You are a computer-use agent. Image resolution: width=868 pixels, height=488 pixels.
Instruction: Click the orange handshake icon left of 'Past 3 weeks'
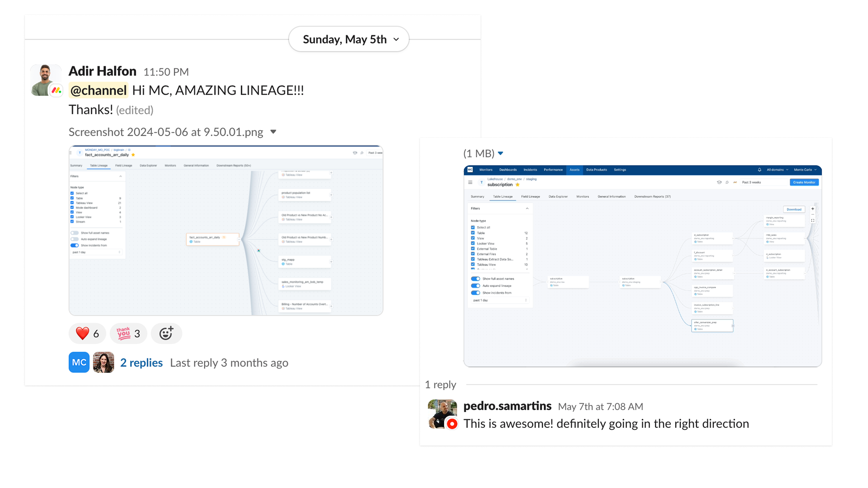tap(735, 182)
